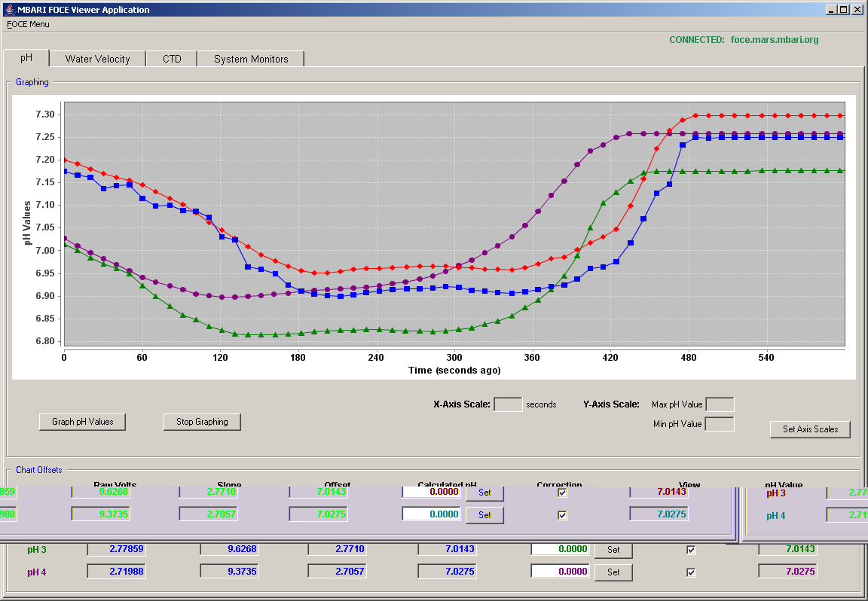This screenshot has width=868, height=601.
Task: Select the pH tab
Action: [26, 57]
